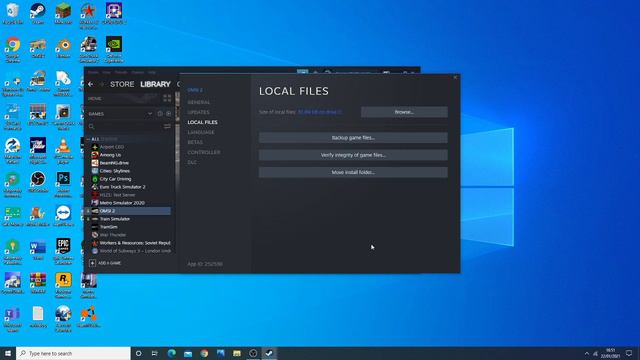Click the Google Chrome desktop icon
640x360 pixels.
click(13, 49)
